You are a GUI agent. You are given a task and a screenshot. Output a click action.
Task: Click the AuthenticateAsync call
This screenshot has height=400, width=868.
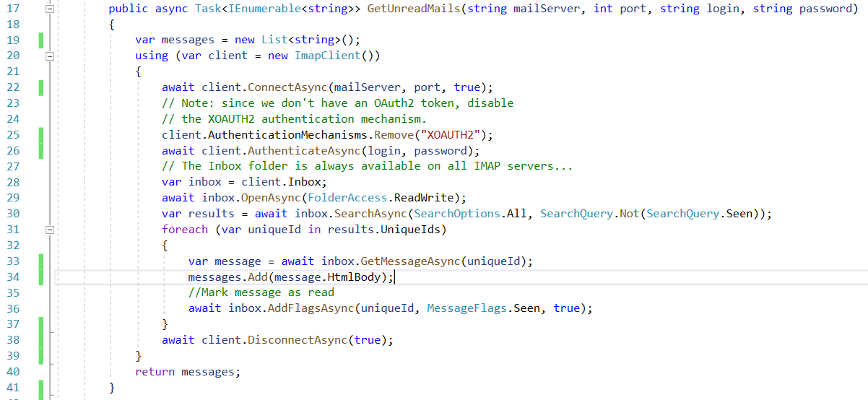(x=304, y=151)
